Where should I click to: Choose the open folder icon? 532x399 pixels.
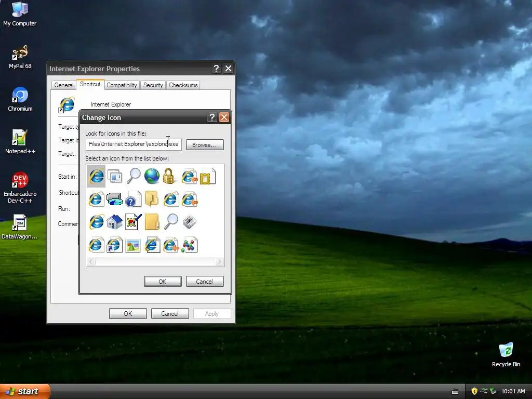[x=152, y=199]
